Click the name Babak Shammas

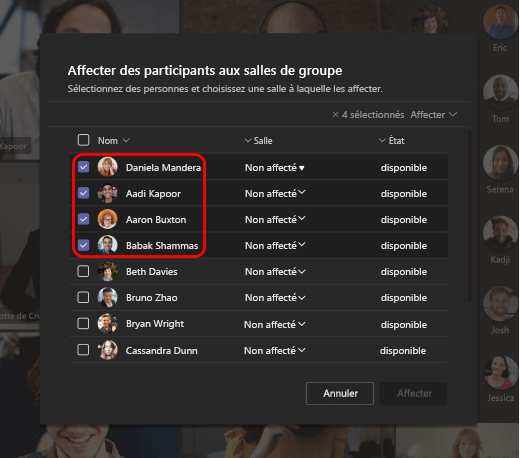tap(162, 246)
